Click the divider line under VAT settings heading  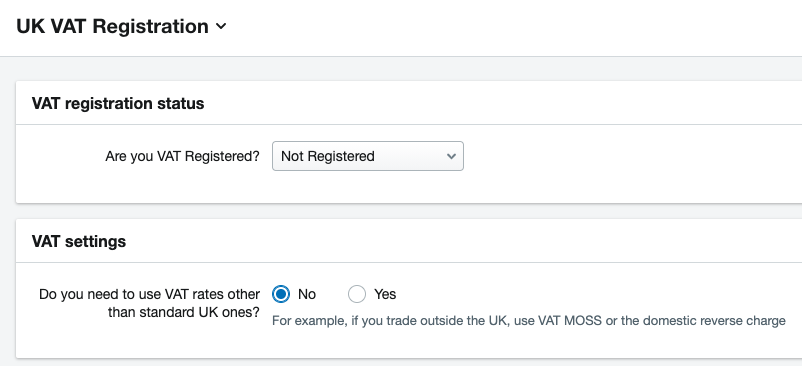click(409, 263)
